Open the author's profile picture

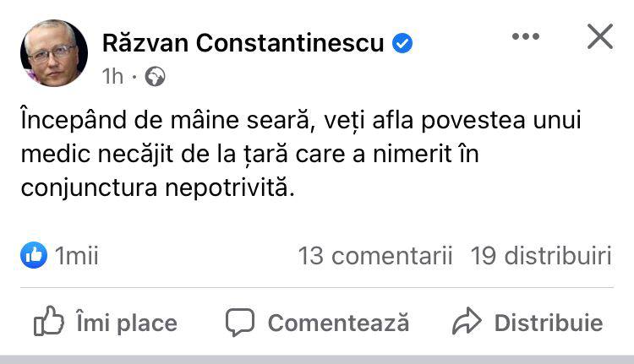[x=53, y=54]
